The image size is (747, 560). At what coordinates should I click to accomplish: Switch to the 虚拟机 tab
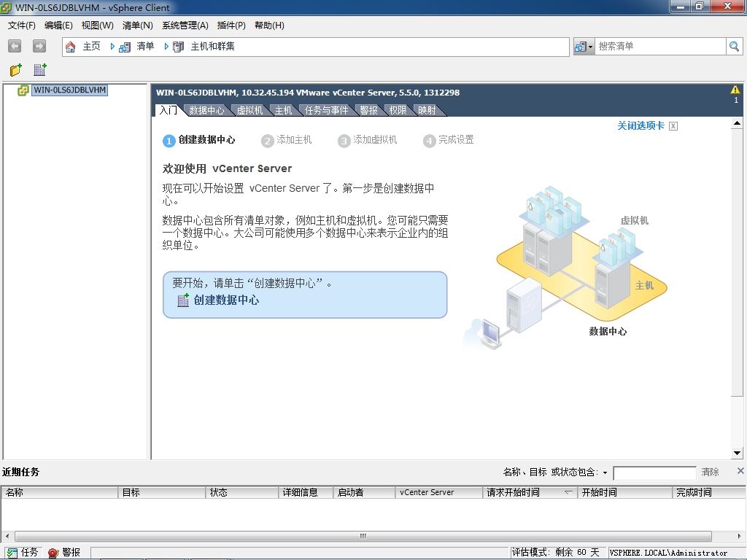249,111
